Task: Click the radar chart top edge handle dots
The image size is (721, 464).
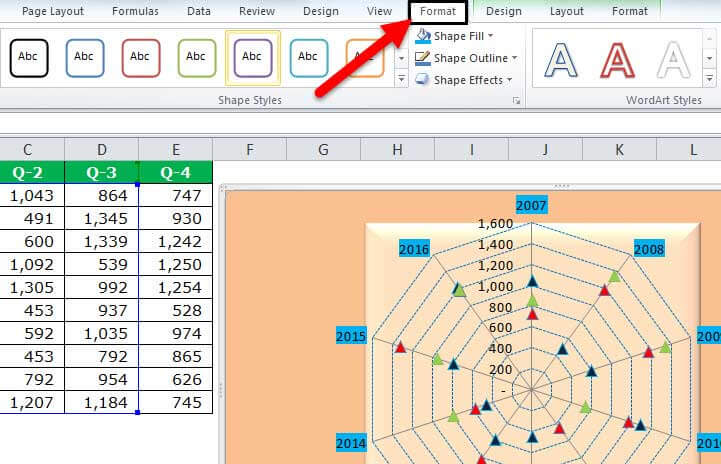Action: [561, 186]
